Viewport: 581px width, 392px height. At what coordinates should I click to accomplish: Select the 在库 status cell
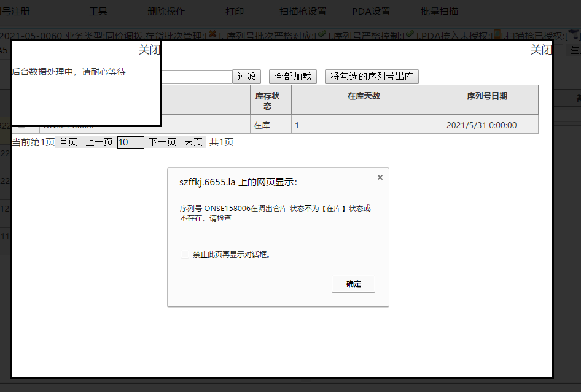pyautogui.click(x=271, y=125)
